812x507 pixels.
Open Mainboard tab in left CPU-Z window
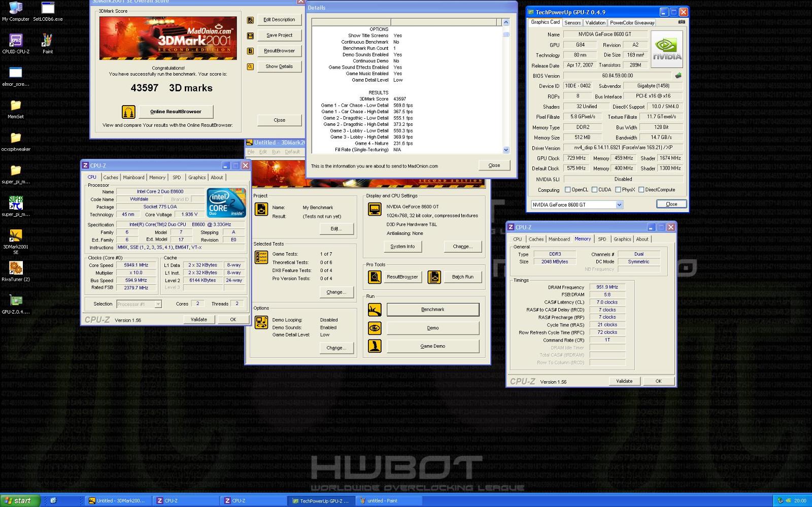[x=133, y=178]
